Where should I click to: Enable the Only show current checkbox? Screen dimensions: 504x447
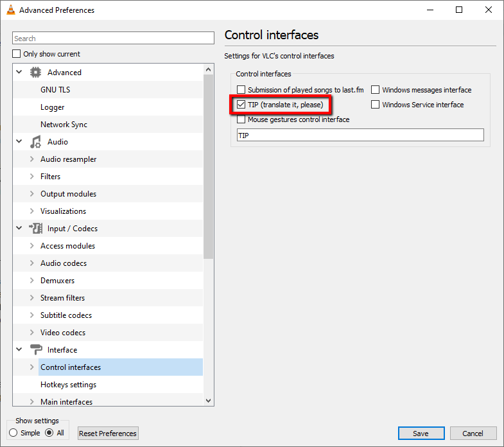coord(17,54)
